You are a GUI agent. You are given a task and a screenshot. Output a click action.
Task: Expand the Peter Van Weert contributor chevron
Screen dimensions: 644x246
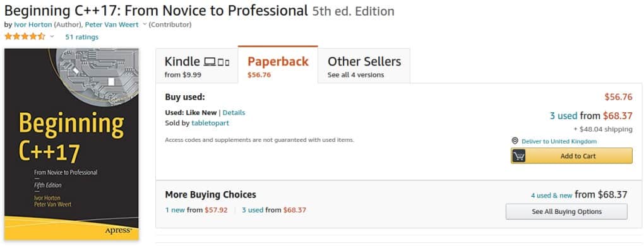pos(144,25)
